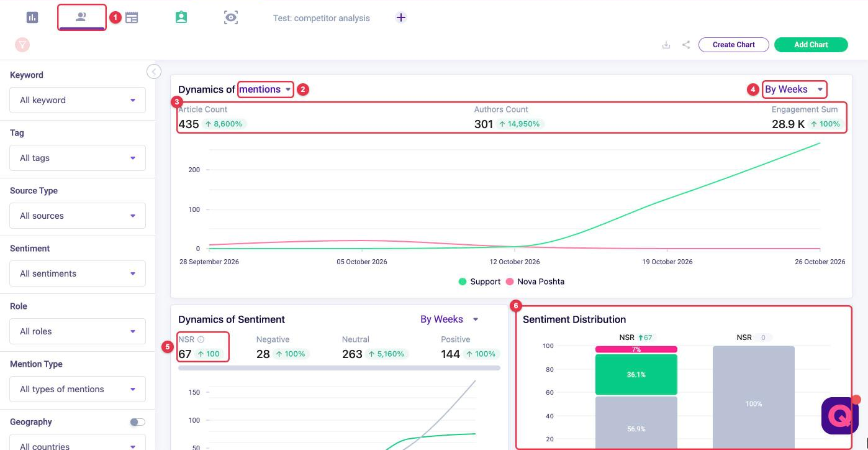Change the mentions metric dropdown
868x450 pixels.
266,90
